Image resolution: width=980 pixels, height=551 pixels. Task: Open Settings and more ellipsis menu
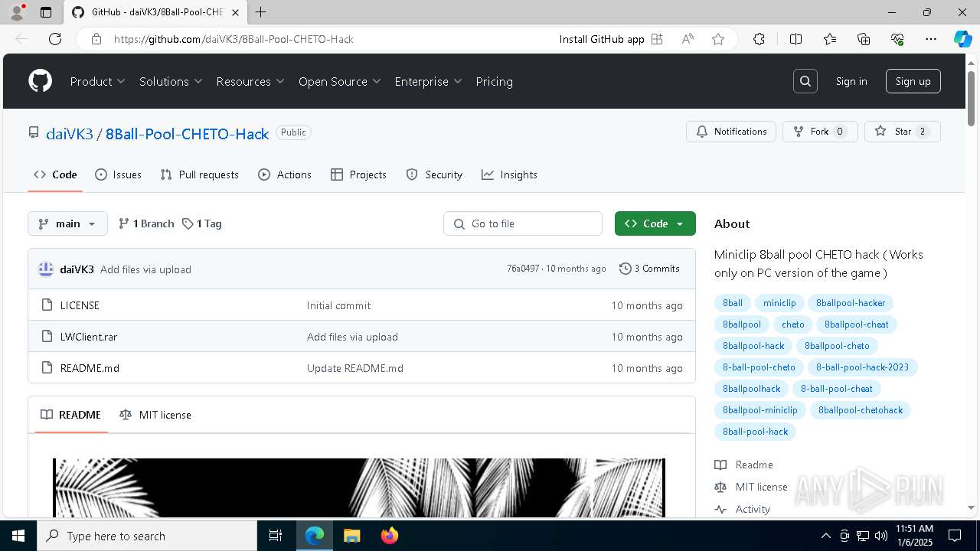click(x=931, y=39)
